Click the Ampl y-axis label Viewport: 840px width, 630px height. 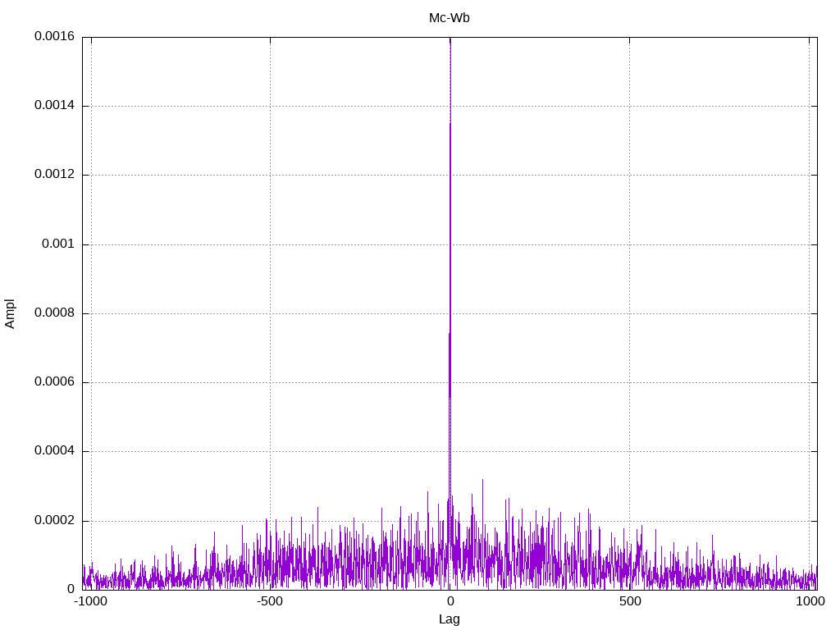pos(11,313)
